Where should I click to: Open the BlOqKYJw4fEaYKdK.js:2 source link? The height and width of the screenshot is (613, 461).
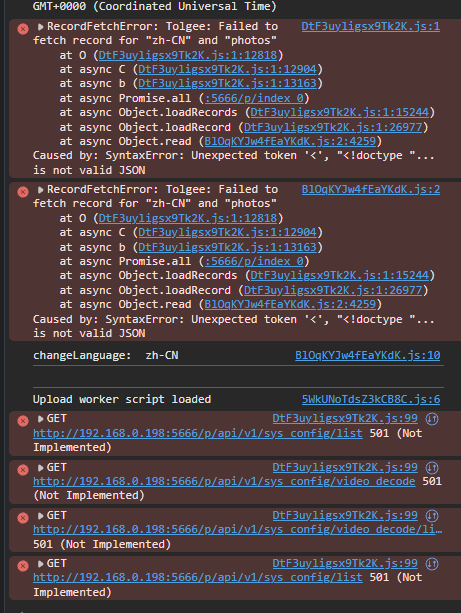(371, 190)
